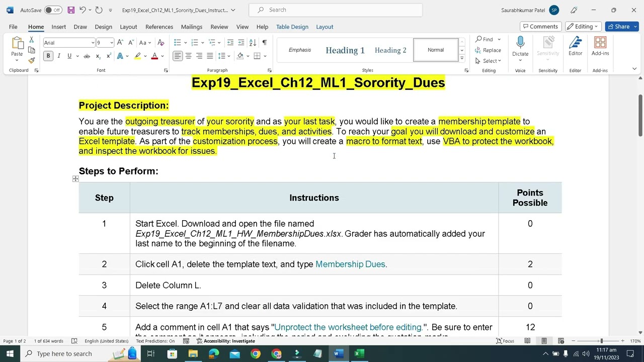
Task: Expand the Styles gallery more arrow
Action: [x=462, y=58]
